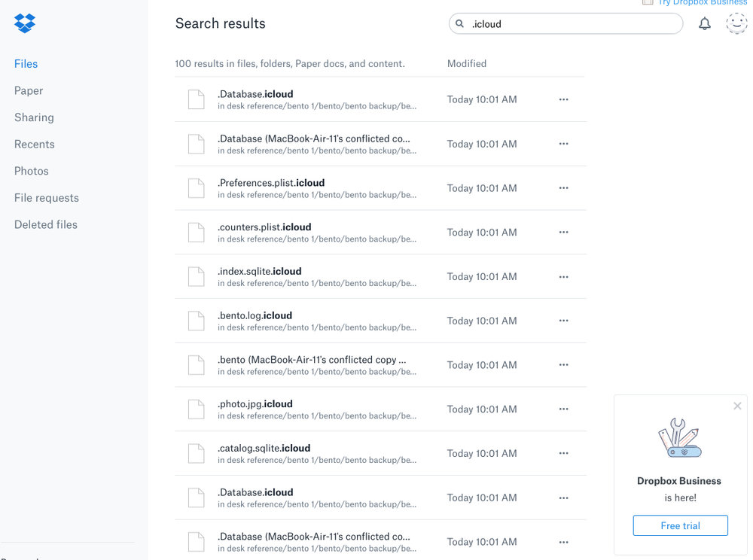The width and height of the screenshot is (753, 560).
Task: Click the Try Dropbox Business link
Action: coord(702,2)
